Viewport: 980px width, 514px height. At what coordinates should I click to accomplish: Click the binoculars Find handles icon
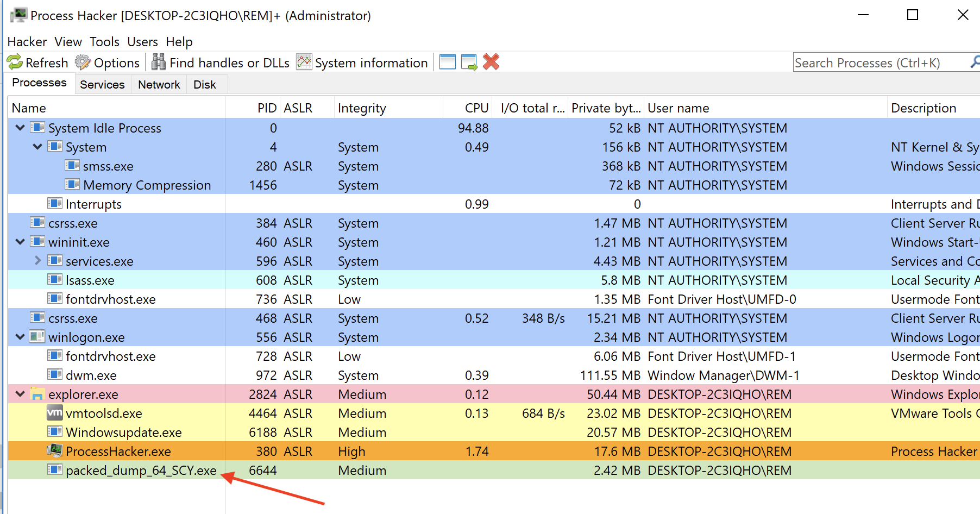(159, 62)
